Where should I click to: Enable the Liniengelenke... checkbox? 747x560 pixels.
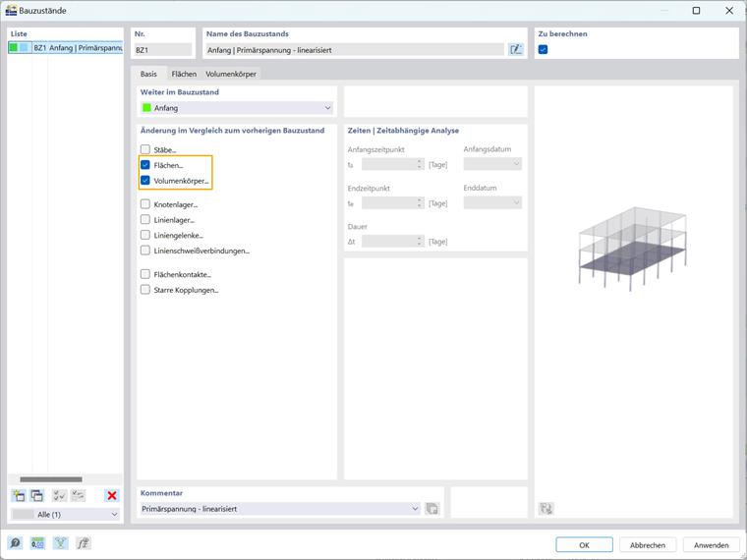(145, 235)
